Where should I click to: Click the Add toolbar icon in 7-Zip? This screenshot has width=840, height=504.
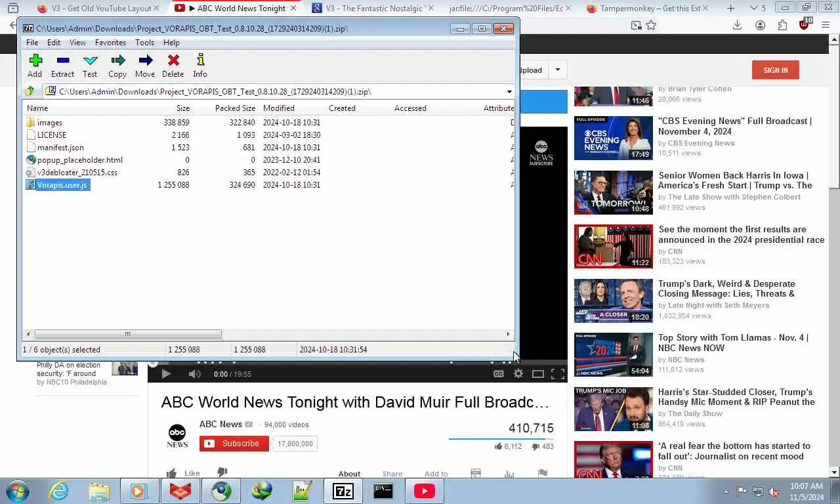(35, 66)
